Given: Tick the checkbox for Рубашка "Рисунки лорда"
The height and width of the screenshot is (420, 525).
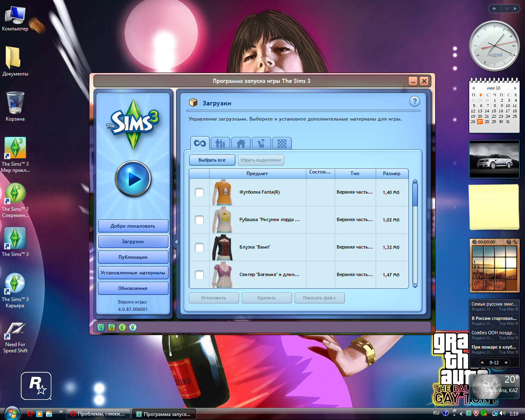Looking at the screenshot, I should [x=199, y=220].
